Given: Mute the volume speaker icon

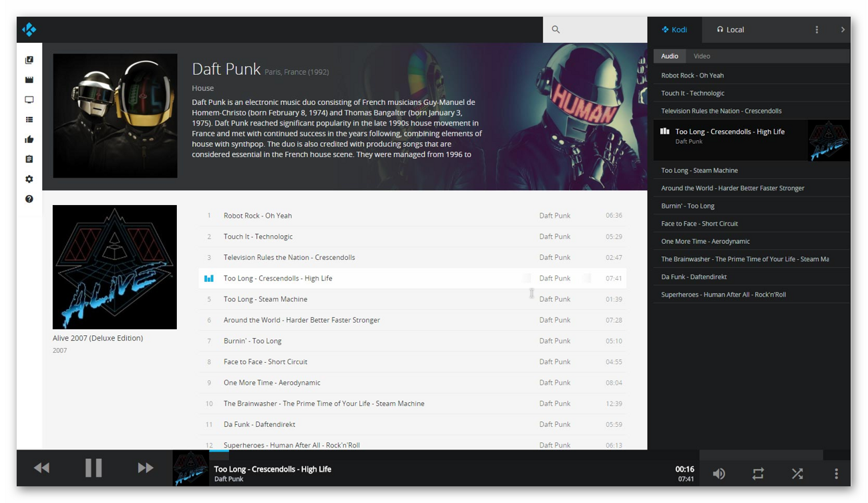Looking at the screenshot, I should [719, 474].
